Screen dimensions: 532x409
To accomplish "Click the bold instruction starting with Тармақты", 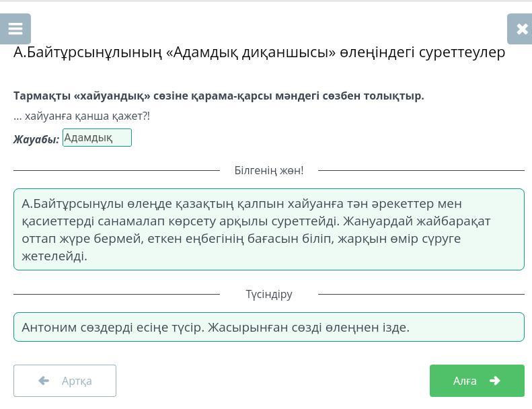I will coord(219,96).
